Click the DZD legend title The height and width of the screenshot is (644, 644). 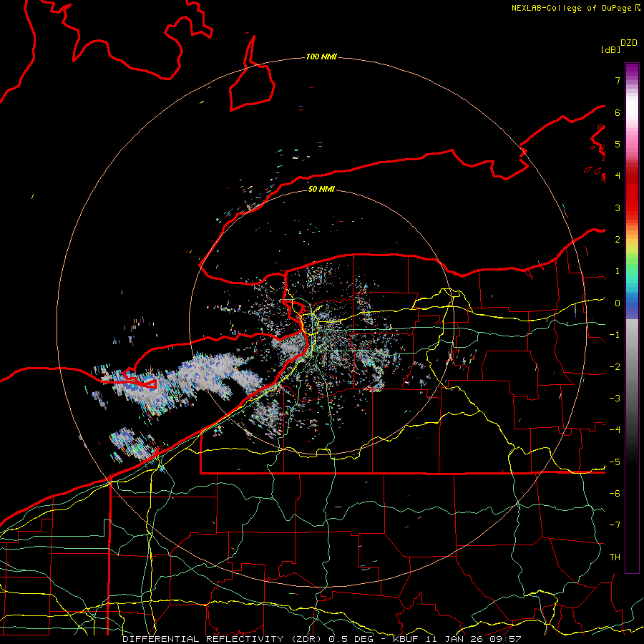pos(629,43)
